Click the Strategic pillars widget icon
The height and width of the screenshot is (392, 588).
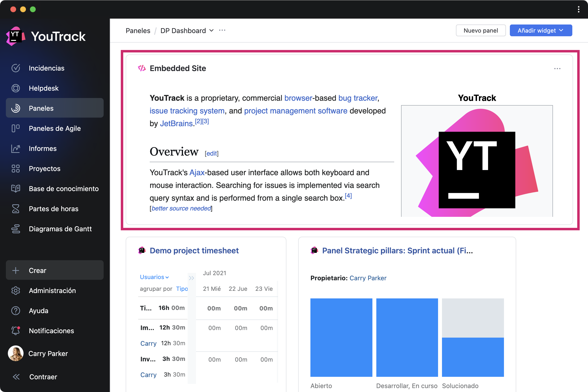pyautogui.click(x=314, y=250)
